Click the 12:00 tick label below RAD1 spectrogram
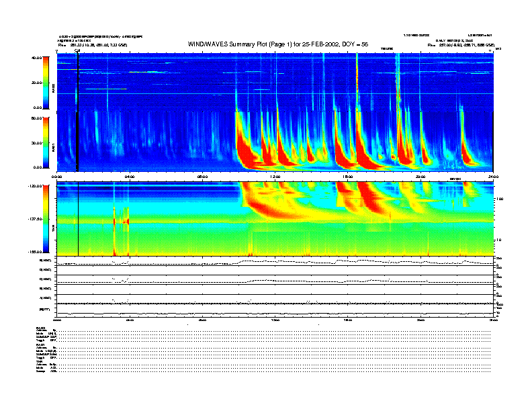This screenshot has width=532, height=411. pos(275,177)
